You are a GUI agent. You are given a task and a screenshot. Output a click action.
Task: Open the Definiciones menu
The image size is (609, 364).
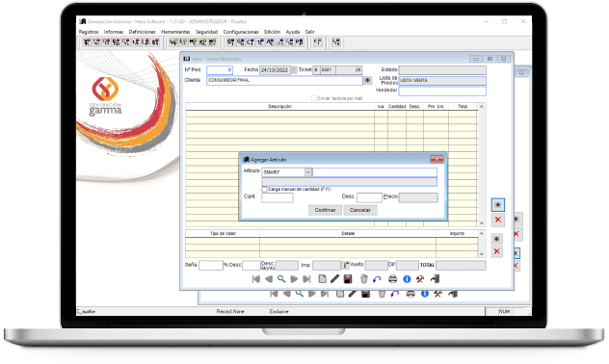click(143, 32)
